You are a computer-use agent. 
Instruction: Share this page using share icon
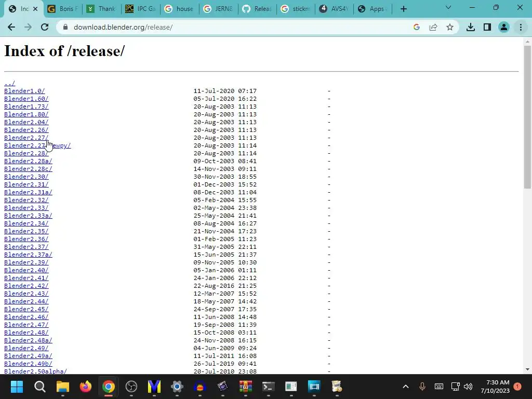(x=433, y=27)
